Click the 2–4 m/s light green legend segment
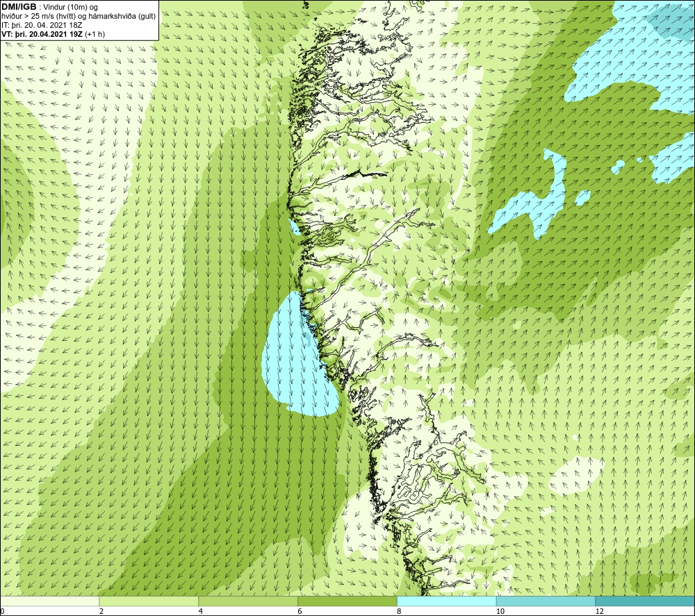Image resolution: width=695 pixels, height=616 pixels. coord(149,601)
